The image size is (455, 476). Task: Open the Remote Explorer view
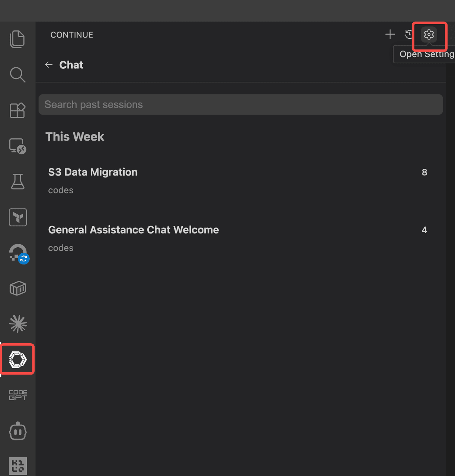17,146
